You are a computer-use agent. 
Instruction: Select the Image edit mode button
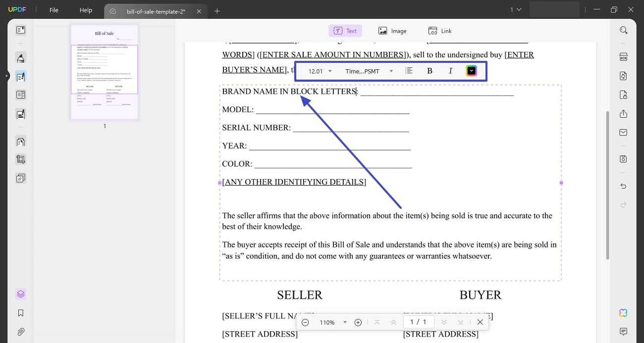392,31
